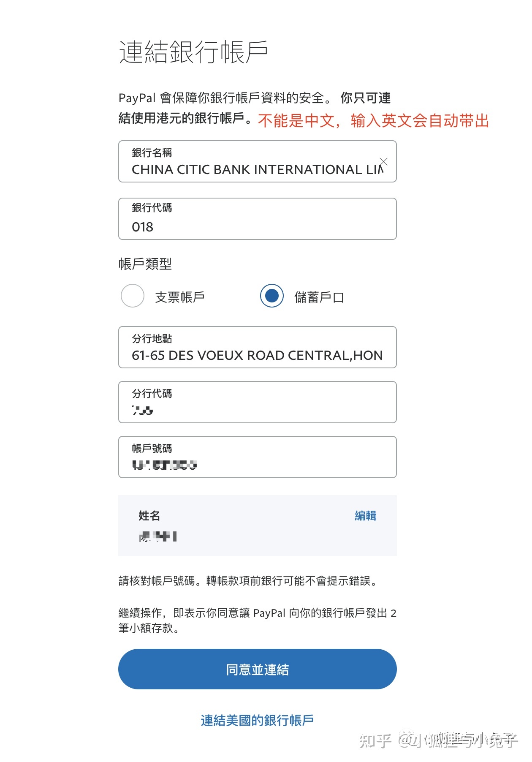Click the 銀行代碼 field showing 018
532x762 pixels.
pos(258,219)
